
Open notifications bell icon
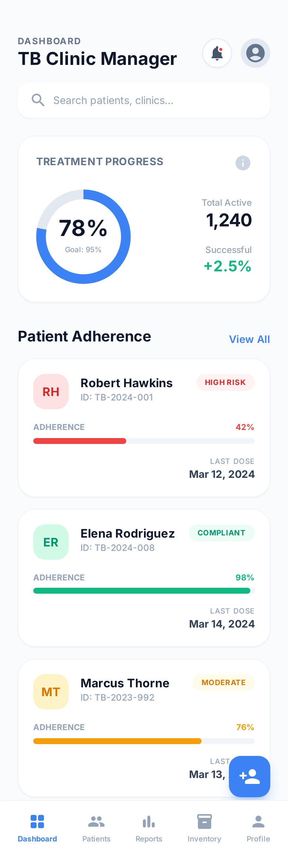217,53
